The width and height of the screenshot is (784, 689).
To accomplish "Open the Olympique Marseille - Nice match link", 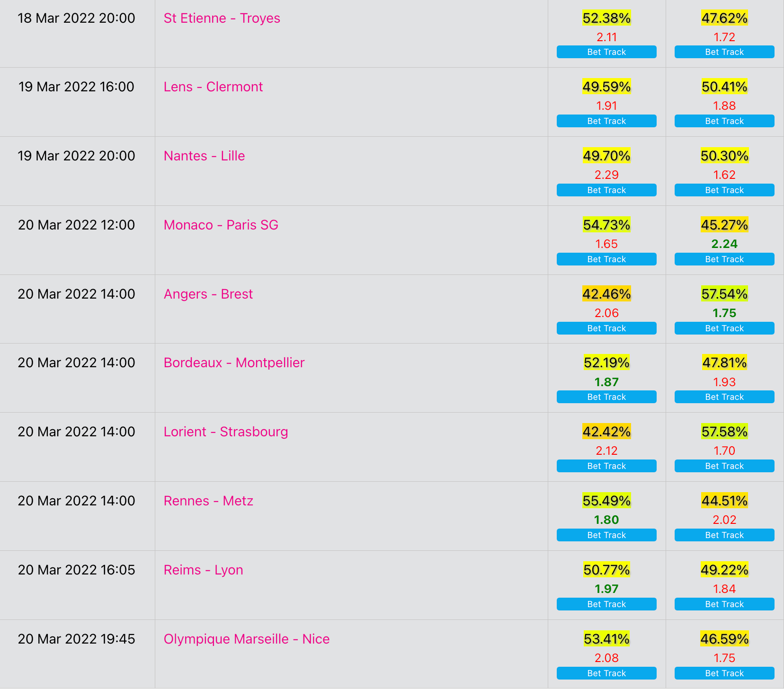I will 247,639.
